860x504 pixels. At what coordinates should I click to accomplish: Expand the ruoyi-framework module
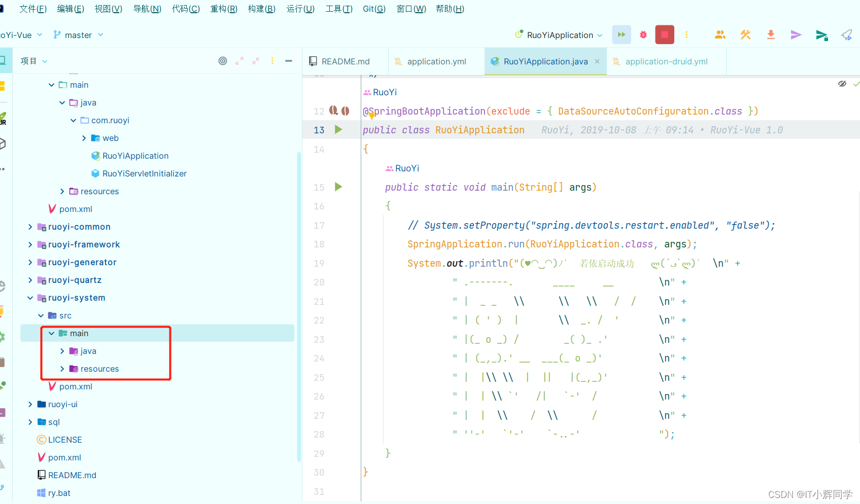(x=30, y=244)
